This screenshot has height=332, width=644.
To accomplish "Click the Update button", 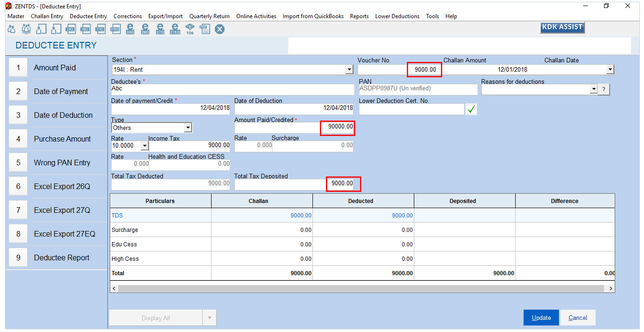I will [541, 318].
